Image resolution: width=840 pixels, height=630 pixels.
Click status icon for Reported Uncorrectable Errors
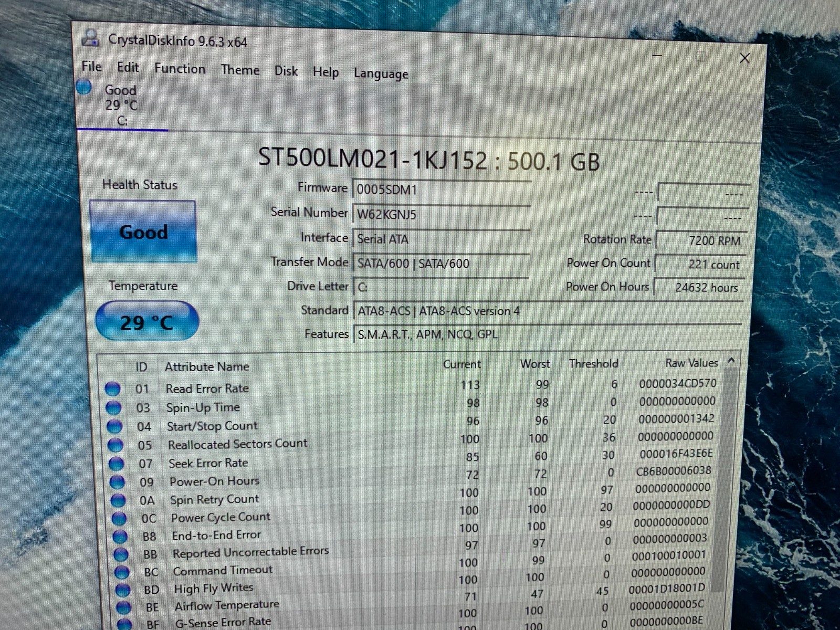121,554
